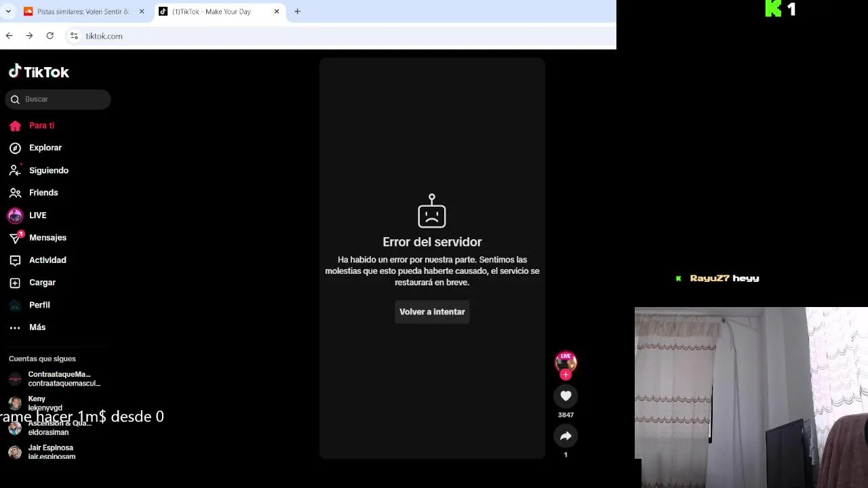
Task: Click the site information icon
Action: pyautogui.click(x=74, y=36)
